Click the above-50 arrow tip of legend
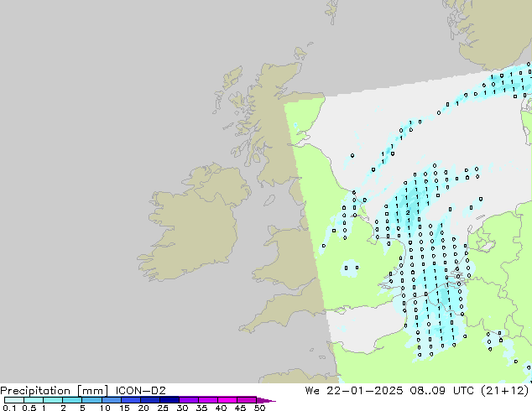This screenshot has width=532, height=411. click(266, 400)
